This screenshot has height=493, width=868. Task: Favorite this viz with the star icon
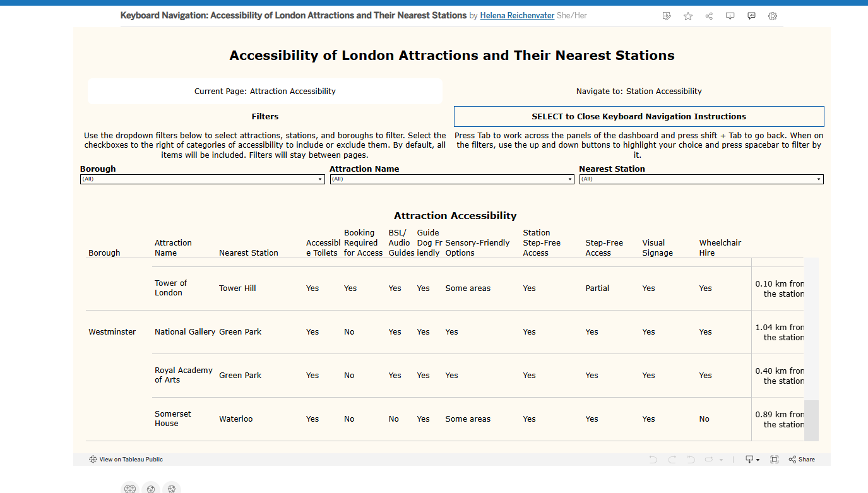pyautogui.click(x=688, y=16)
